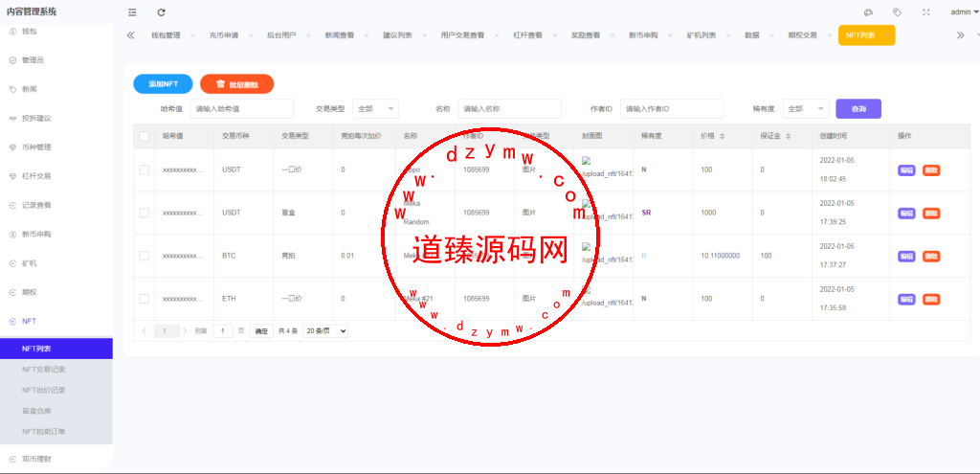Sort the 保证金 column
Screen dimensions: 980x474
point(789,136)
